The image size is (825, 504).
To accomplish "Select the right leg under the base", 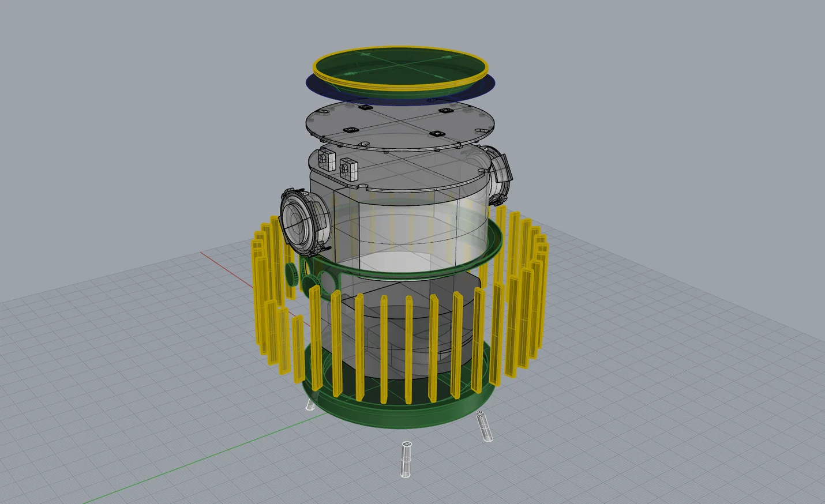I will (x=484, y=427).
